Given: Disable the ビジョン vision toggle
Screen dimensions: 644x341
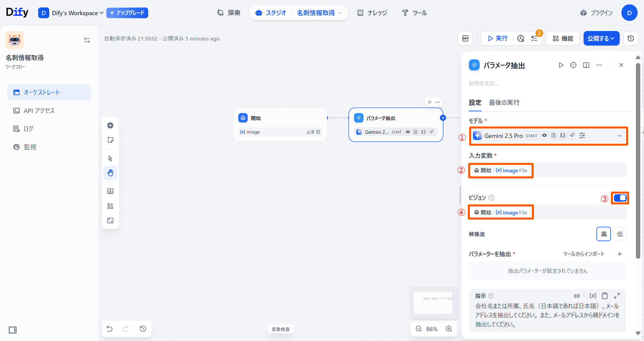Looking at the screenshot, I should [620, 198].
